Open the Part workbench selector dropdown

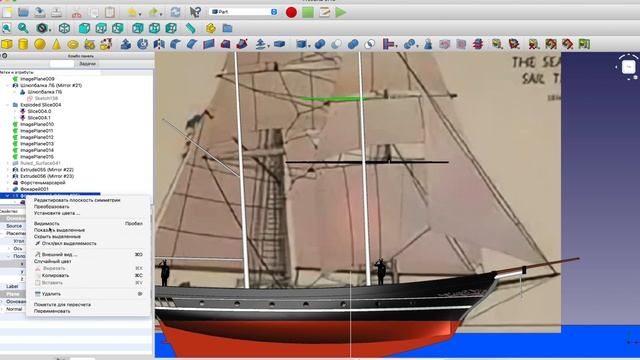(244, 12)
